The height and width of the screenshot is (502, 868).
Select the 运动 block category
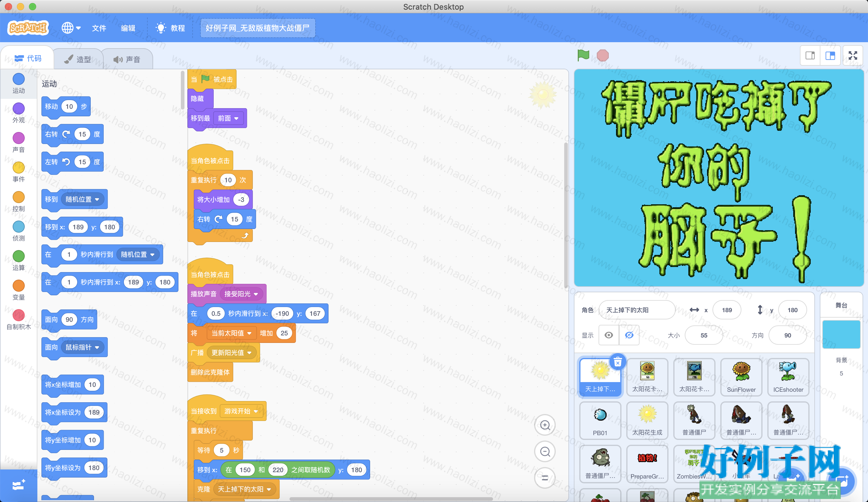(x=19, y=83)
